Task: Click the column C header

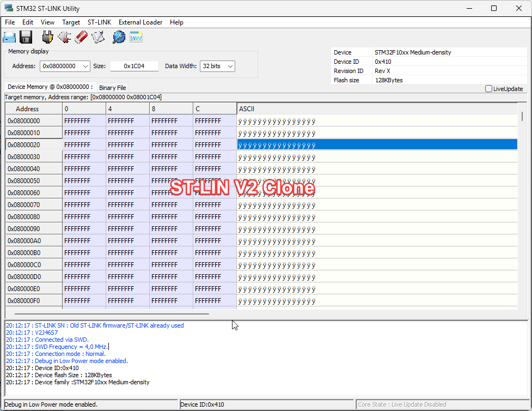Action: (x=215, y=108)
